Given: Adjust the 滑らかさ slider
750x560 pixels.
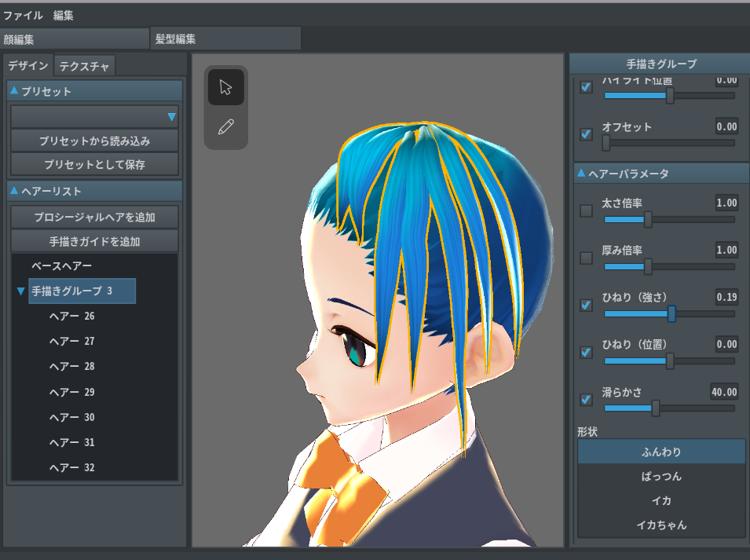Looking at the screenshot, I should (669, 408).
